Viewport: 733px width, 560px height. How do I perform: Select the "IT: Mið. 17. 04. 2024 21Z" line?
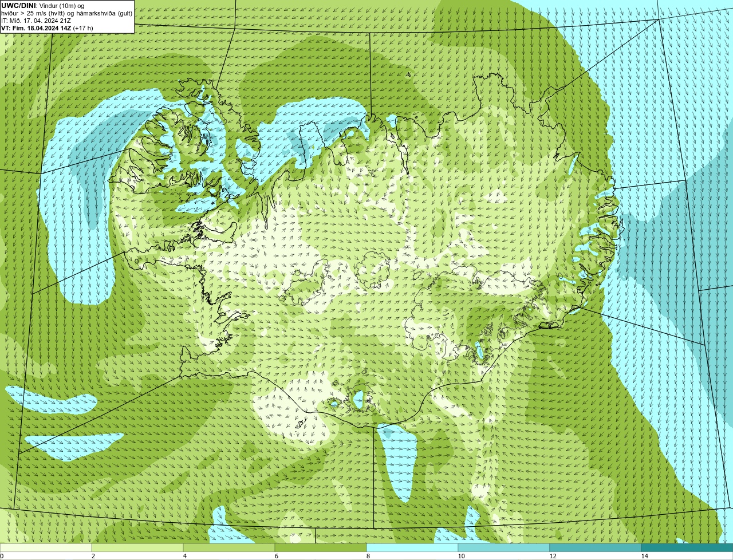(36, 20)
